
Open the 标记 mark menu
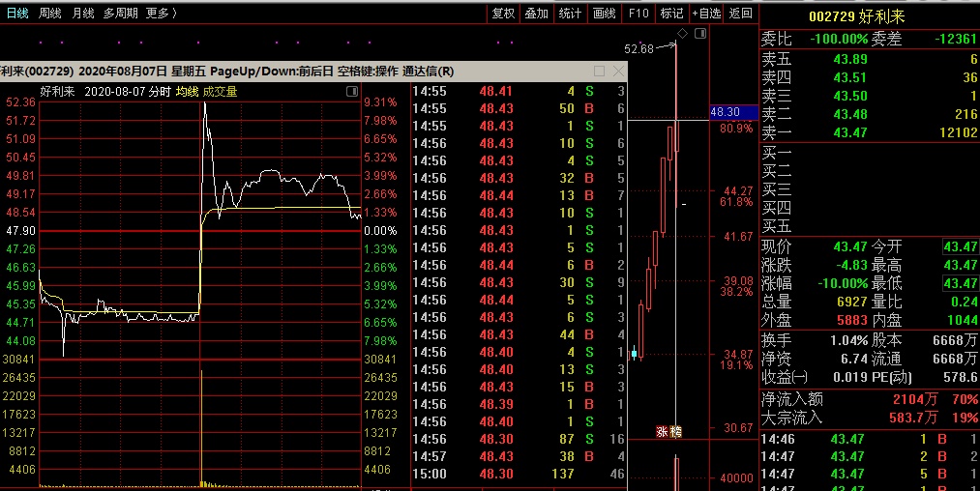click(671, 13)
